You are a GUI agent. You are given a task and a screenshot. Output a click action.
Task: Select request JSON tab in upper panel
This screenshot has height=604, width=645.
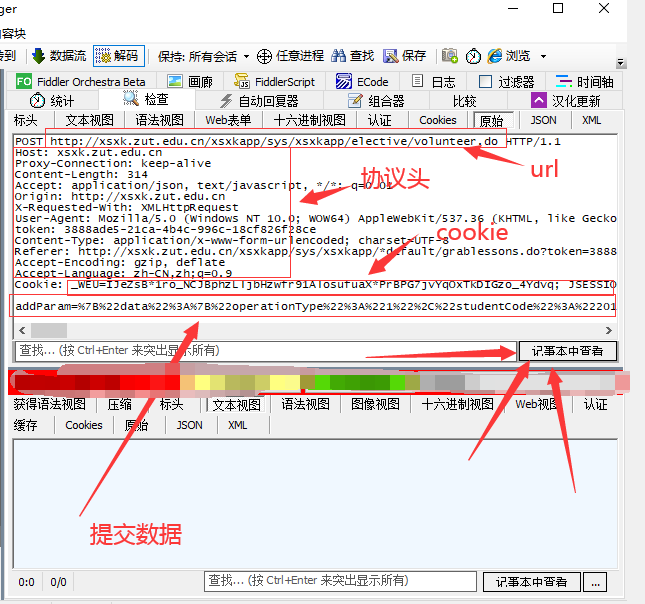tap(543, 120)
